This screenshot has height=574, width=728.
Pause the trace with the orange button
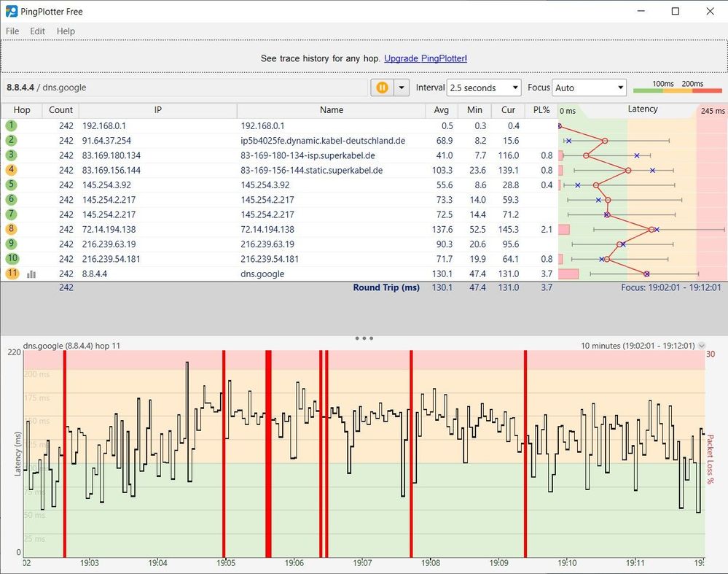(382, 88)
